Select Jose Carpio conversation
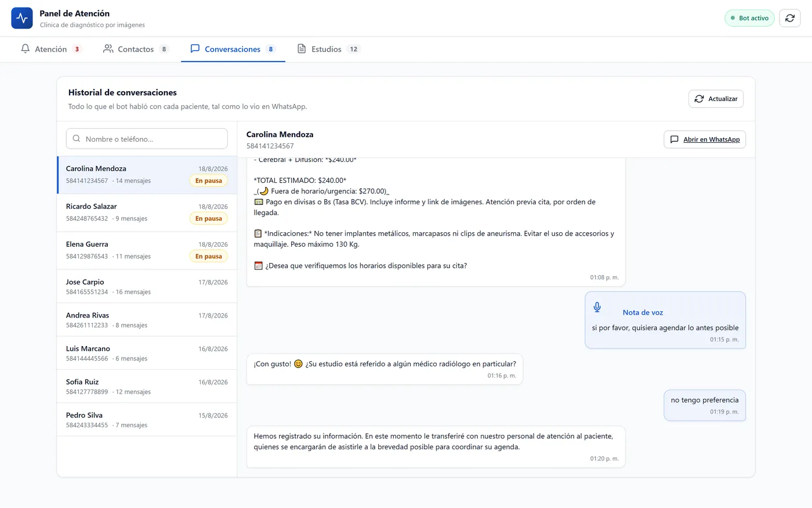Image resolution: width=812 pixels, height=508 pixels. [x=147, y=286]
